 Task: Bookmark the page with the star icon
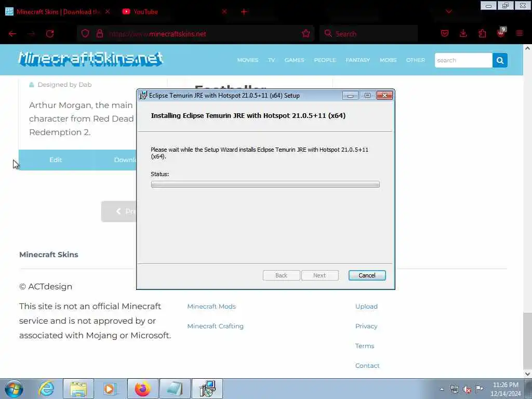coord(305,33)
